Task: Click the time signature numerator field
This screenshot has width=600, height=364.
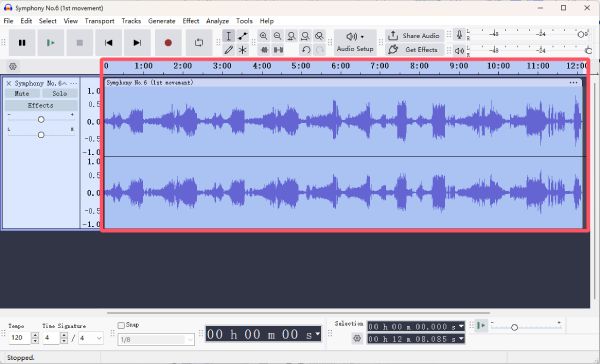Action: [51, 338]
